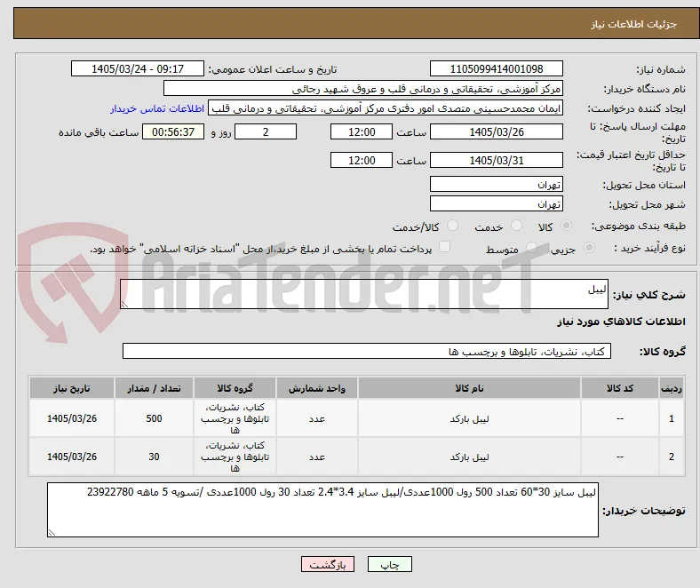Viewport: 700px width, 588px height.
Task: Click لیبل بارکد name in row 1
Action: click(x=469, y=418)
